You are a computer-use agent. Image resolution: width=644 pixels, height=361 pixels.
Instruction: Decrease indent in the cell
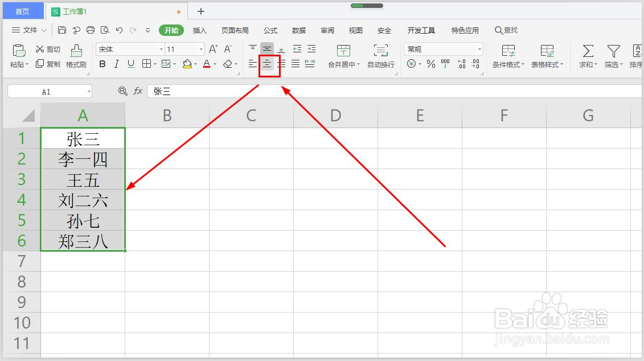tap(297, 49)
